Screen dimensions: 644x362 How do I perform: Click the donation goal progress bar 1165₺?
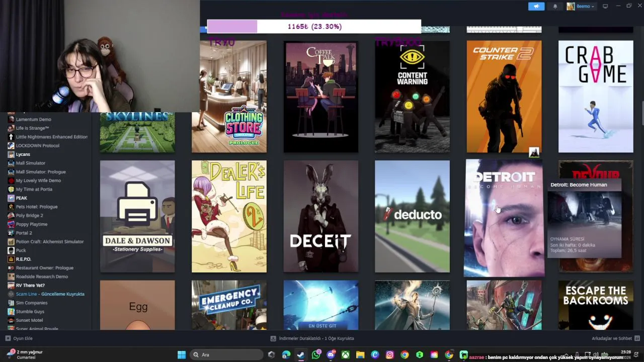[x=314, y=26]
